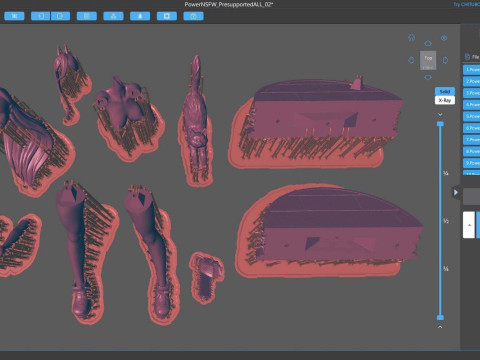480x360 pixels.
Task: Click the layer slider track near the ½ mark
Action: (x=440, y=221)
